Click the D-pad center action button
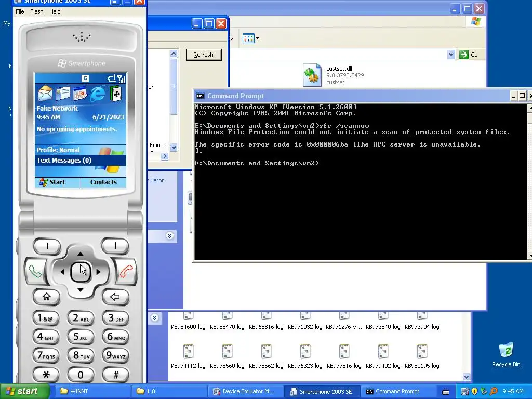532x399 pixels. 81,272
